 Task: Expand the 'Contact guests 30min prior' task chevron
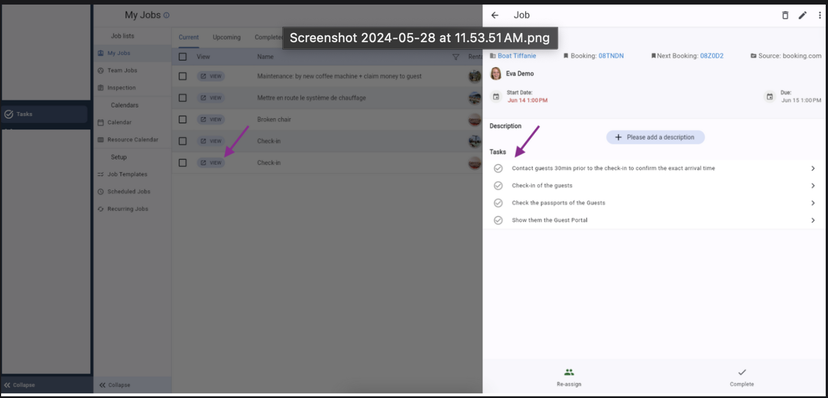(x=813, y=168)
